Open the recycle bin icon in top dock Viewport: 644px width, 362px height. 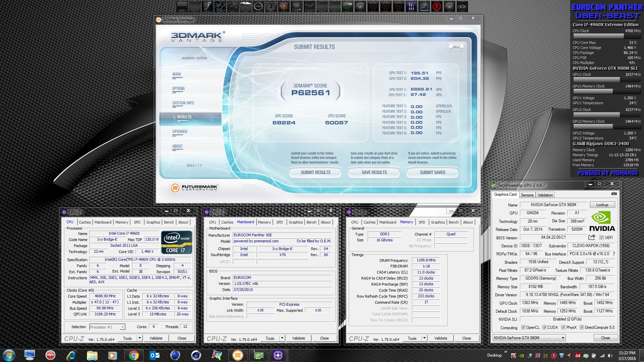[463, 6]
